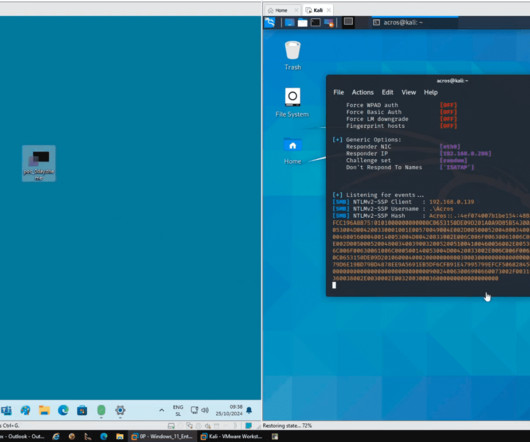530x442 pixels.
Task: Open the Actions menu in terminal
Action: click(x=363, y=92)
